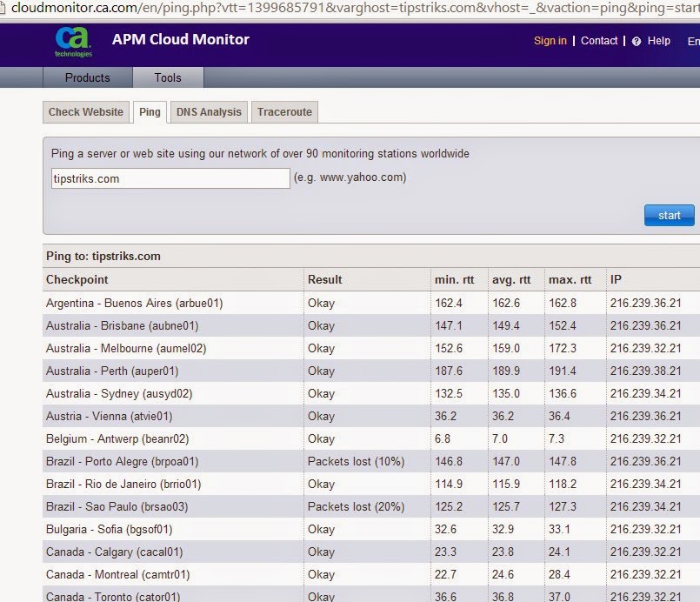This screenshot has width=700, height=602.
Task: Focus the host input field containing tipstriks.com
Action: [x=170, y=178]
